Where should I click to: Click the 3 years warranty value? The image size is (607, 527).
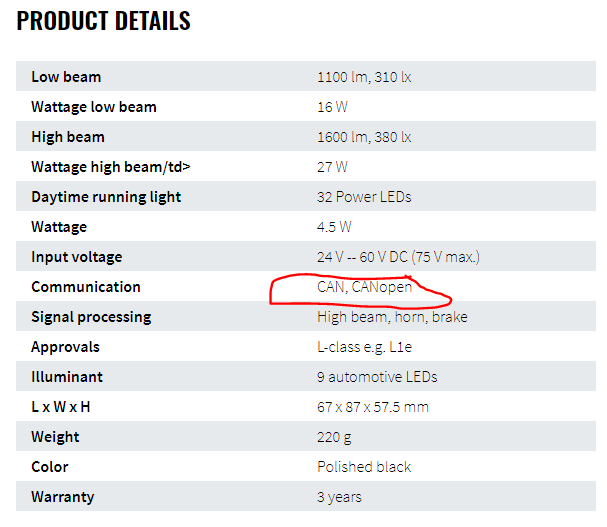point(339,497)
